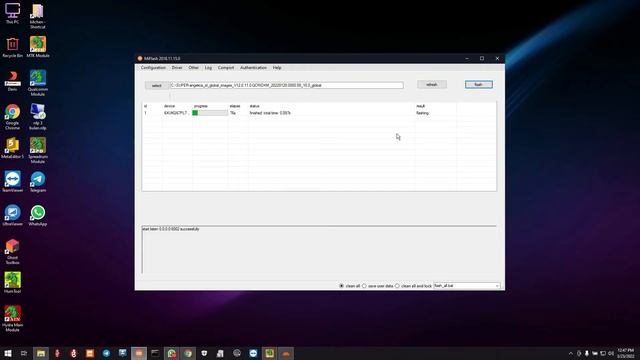This screenshot has height=360, width=640.
Task: Click the device column header
Action: (x=169, y=106)
